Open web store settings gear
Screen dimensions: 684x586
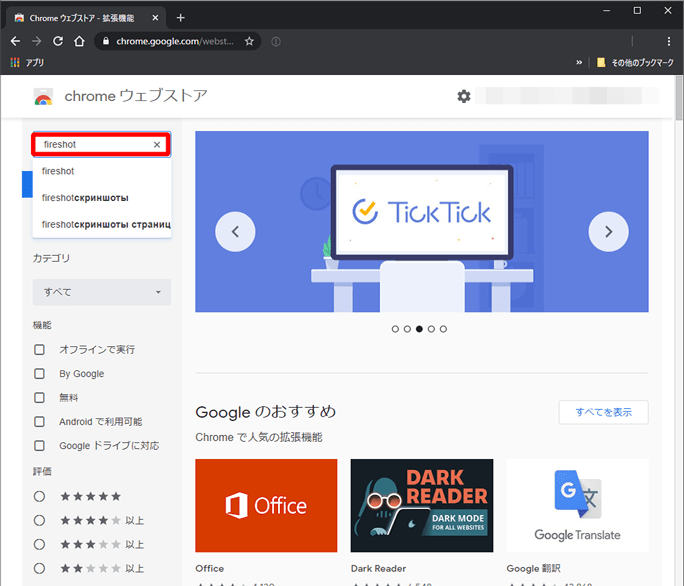(464, 96)
